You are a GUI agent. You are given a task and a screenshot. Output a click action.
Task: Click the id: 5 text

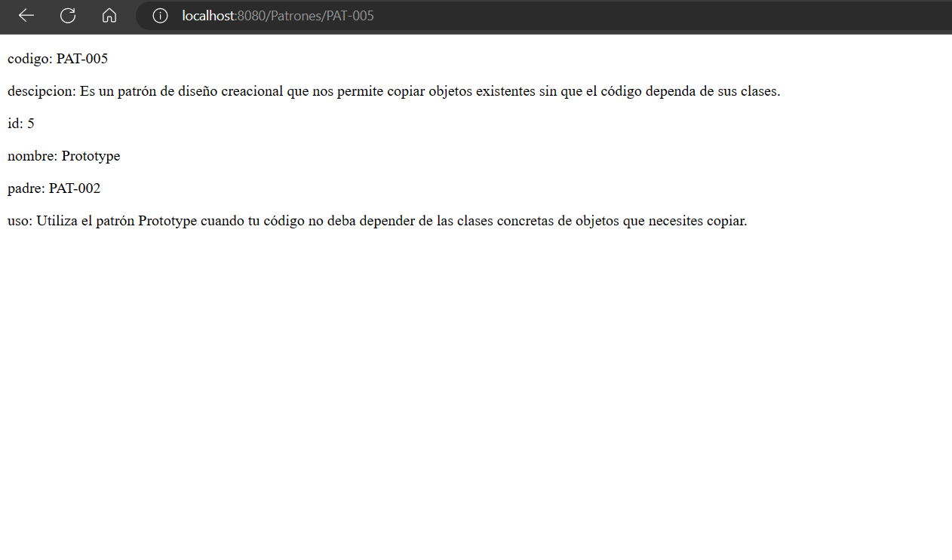(20, 123)
